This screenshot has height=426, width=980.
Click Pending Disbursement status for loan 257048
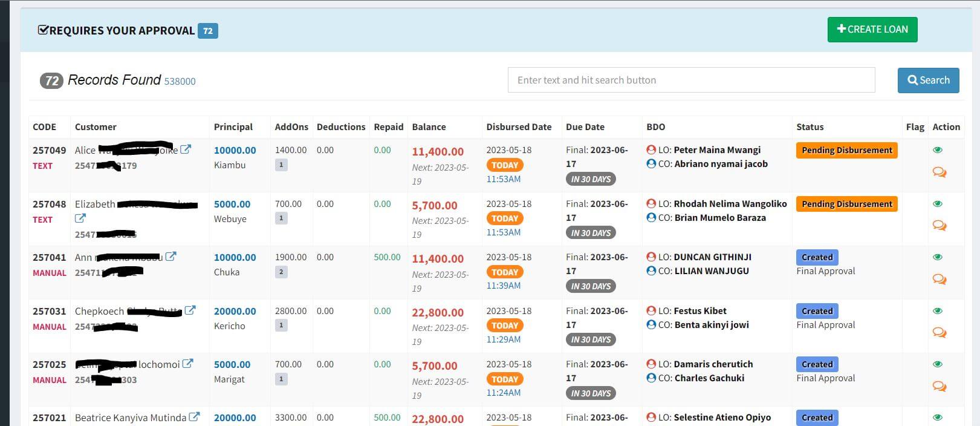pyautogui.click(x=846, y=204)
